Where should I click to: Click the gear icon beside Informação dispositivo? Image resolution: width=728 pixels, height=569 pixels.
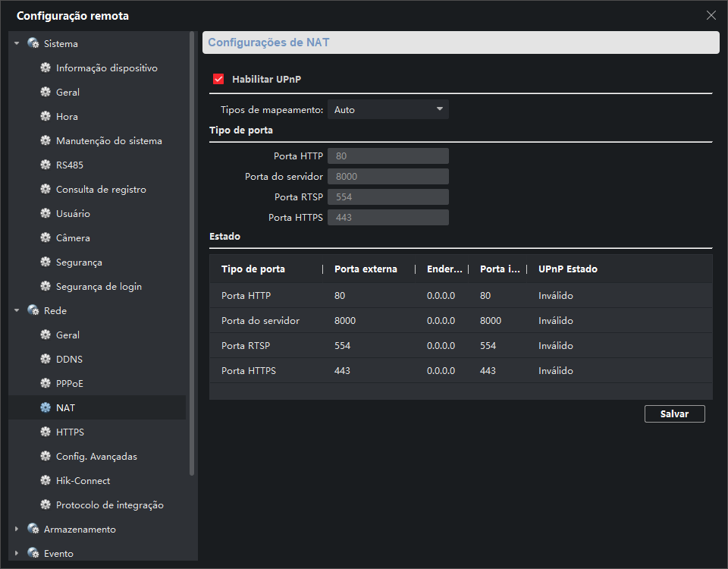point(45,68)
